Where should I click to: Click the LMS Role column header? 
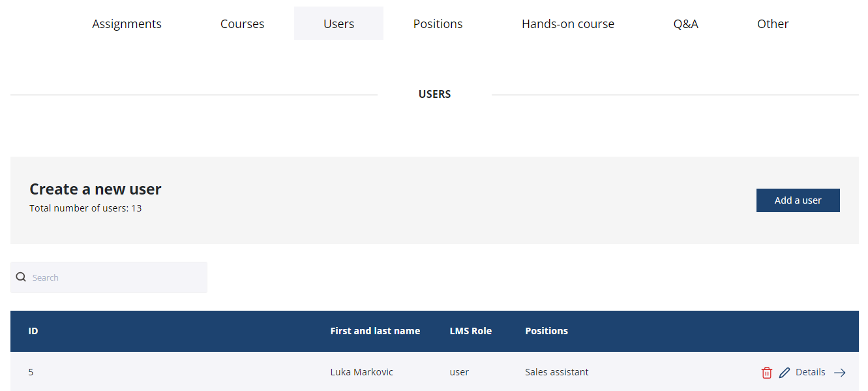[x=470, y=331]
